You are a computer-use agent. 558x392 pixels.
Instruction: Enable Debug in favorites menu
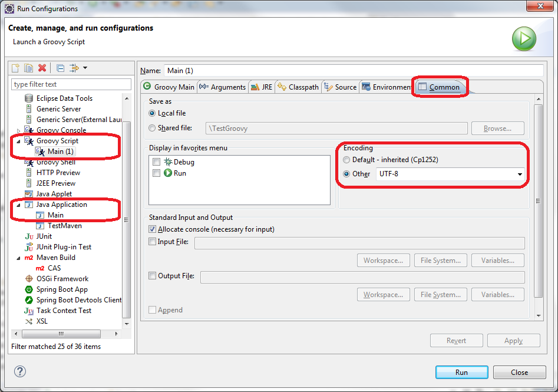[156, 162]
